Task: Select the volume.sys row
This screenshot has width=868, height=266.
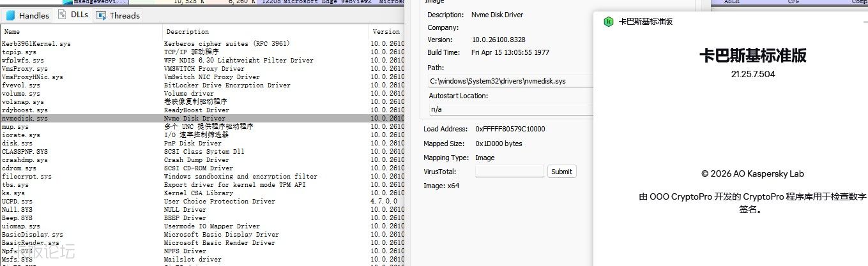Action: click(x=202, y=93)
